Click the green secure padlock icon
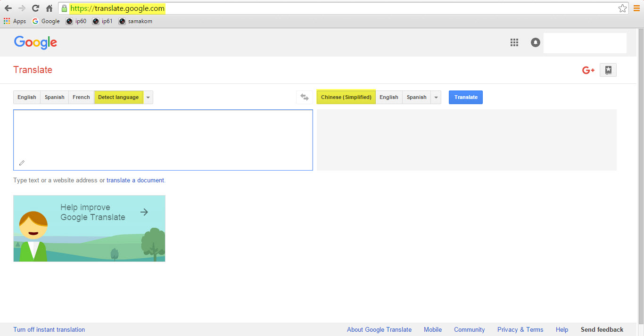Image resolution: width=644 pixels, height=336 pixels. (65, 8)
